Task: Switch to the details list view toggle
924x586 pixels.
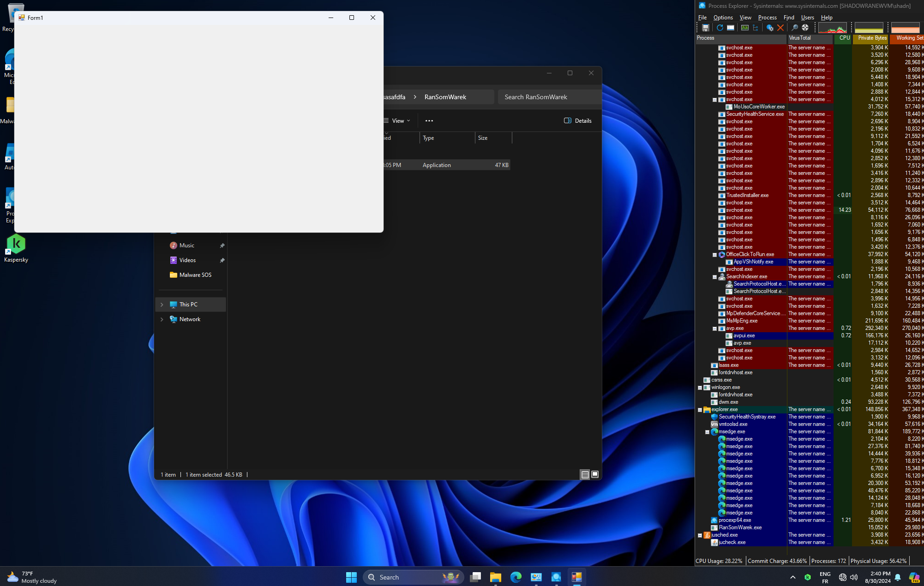Action: [585, 474]
